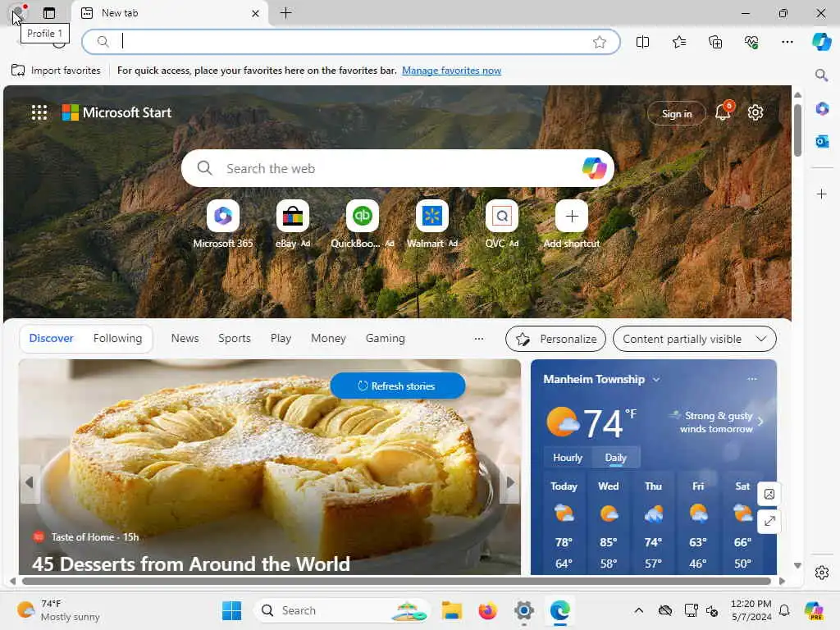Click the Import favorites button
Screen dimensions: 840x630
point(56,71)
